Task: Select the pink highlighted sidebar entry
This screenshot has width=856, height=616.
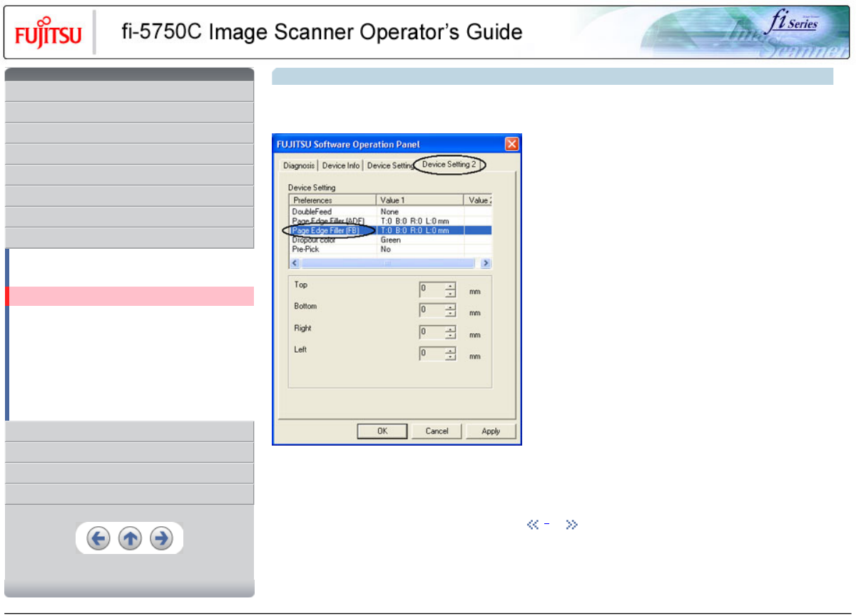Action: (130, 296)
